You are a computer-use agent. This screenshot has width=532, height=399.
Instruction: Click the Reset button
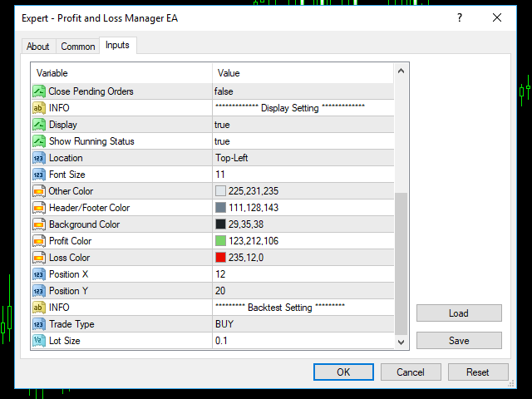[x=478, y=372]
